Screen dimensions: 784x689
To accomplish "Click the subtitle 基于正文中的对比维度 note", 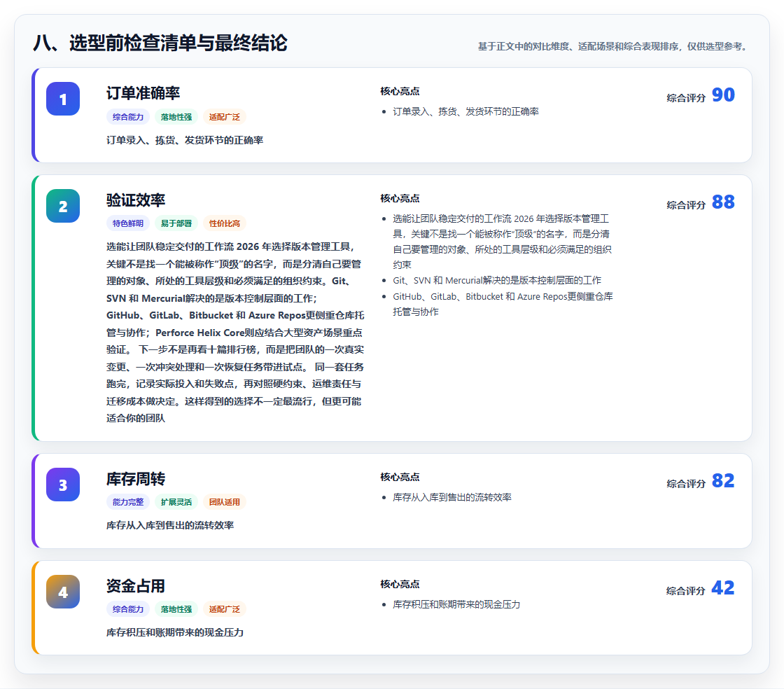I will [x=614, y=46].
